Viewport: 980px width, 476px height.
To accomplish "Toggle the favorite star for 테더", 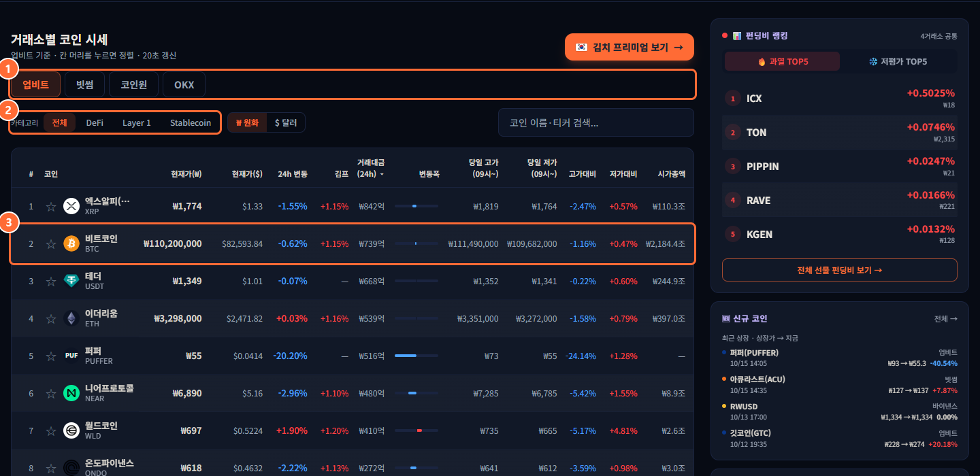I will point(51,281).
